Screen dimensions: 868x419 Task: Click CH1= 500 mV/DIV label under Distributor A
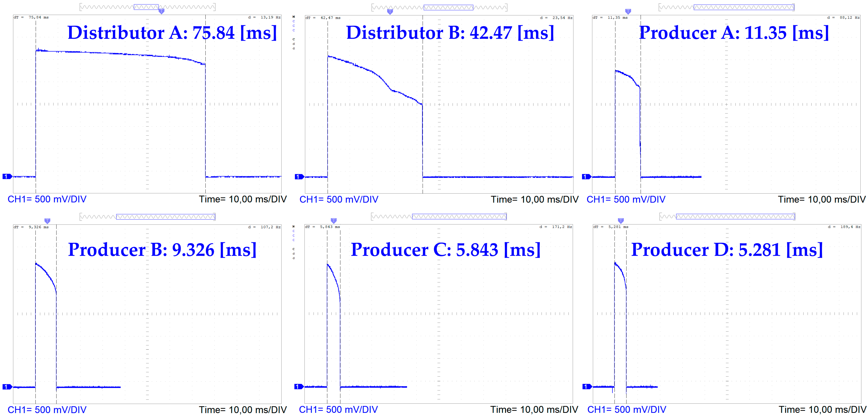coord(47,199)
